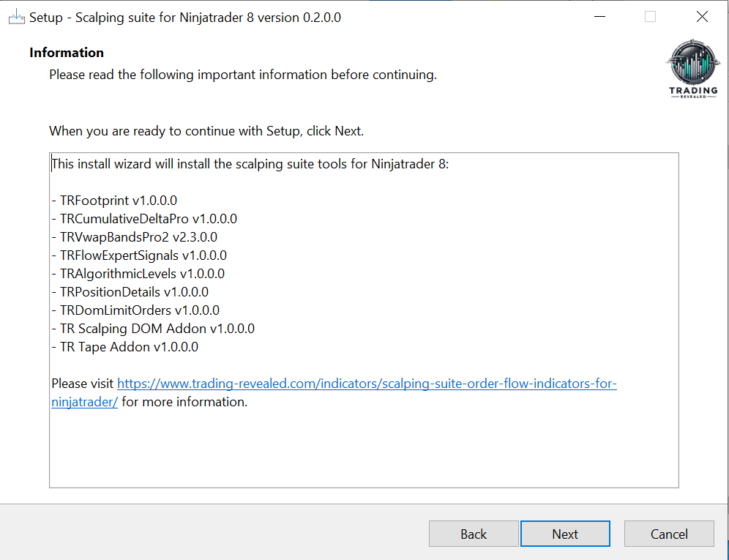Image resolution: width=729 pixels, height=560 pixels.
Task: Click the bold Information heading
Action: [67, 53]
